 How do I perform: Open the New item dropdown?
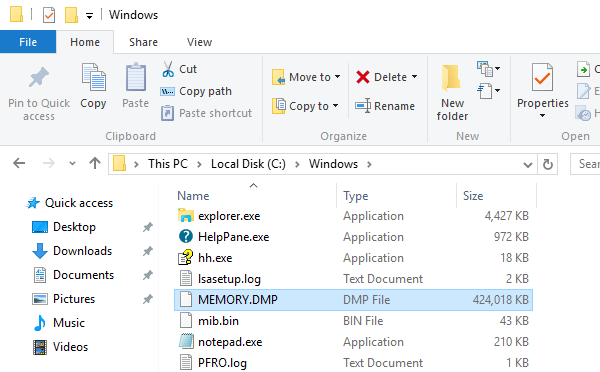[x=488, y=69]
